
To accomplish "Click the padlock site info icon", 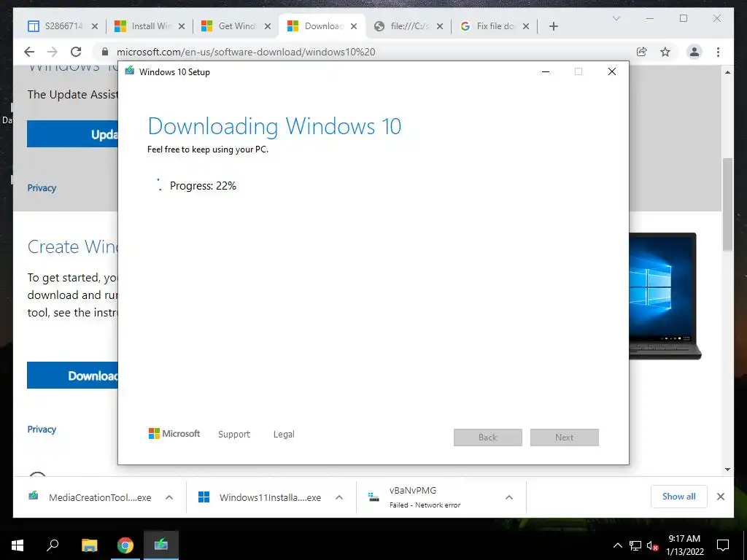I will [105, 52].
